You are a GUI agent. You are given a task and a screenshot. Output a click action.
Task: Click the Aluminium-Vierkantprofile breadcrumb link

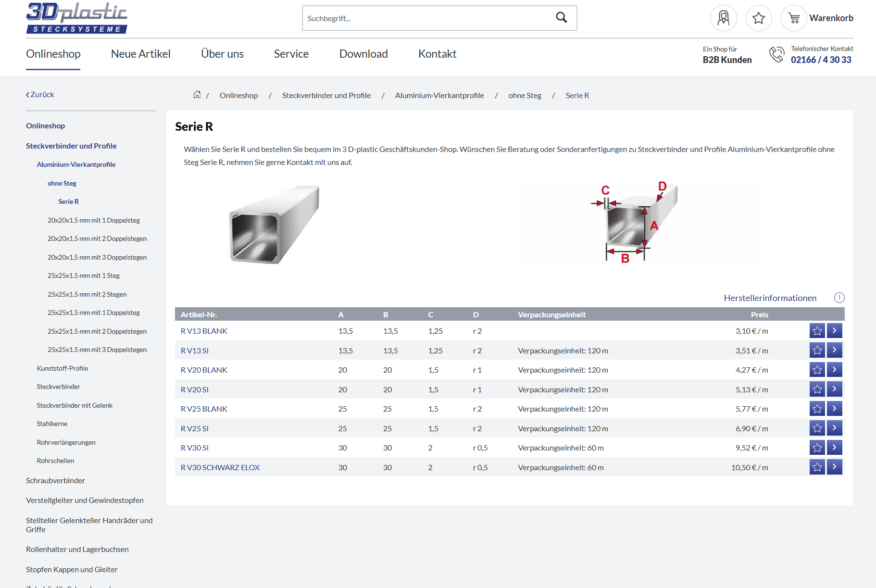pos(439,95)
